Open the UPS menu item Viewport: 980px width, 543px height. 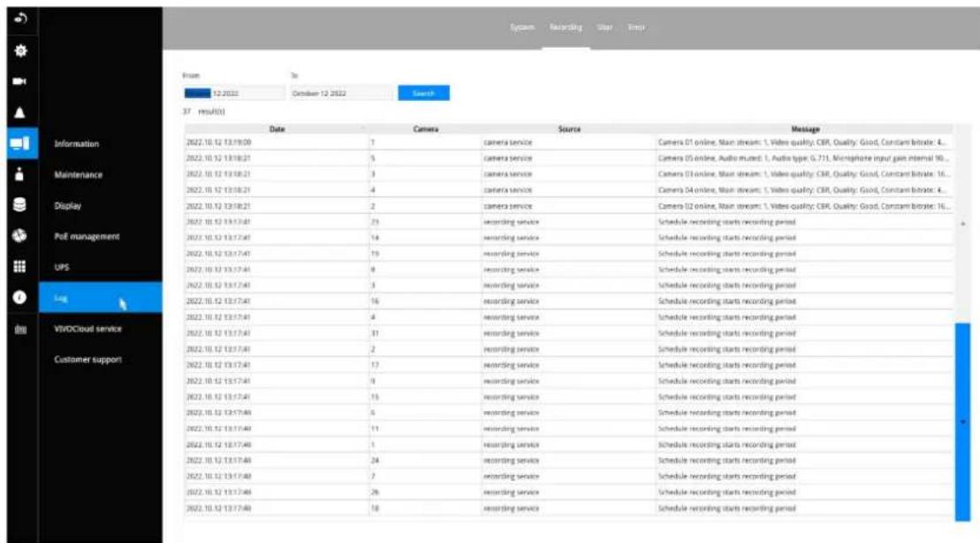click(61, 267)
